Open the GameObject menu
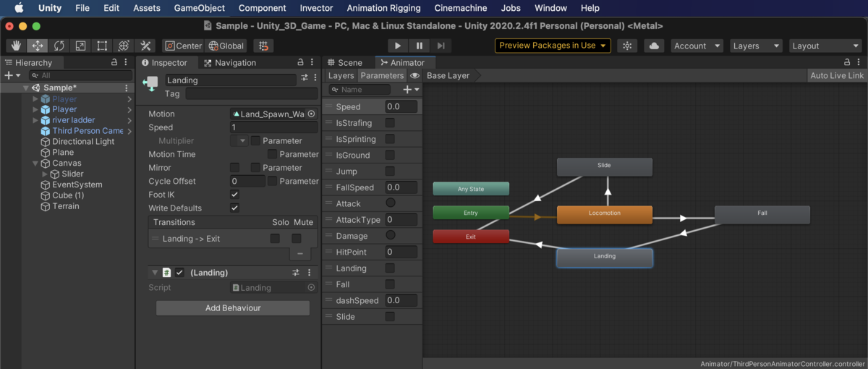The height and width of the screenshot is (369, 868). 200,8
